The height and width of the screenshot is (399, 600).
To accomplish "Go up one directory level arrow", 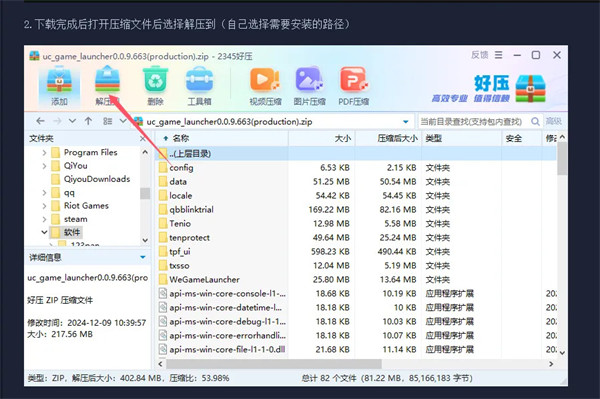I will (x=88, y=121).
